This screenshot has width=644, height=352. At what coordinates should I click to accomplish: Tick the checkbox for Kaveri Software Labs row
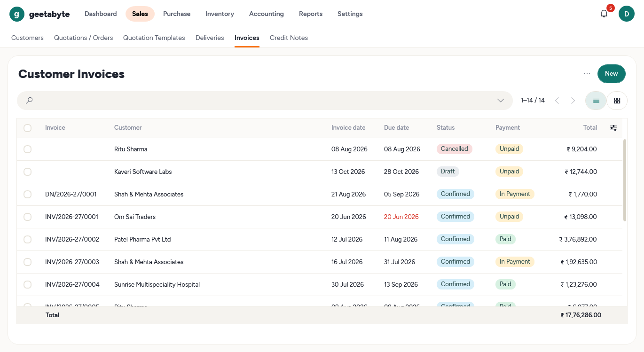(27, 172)
